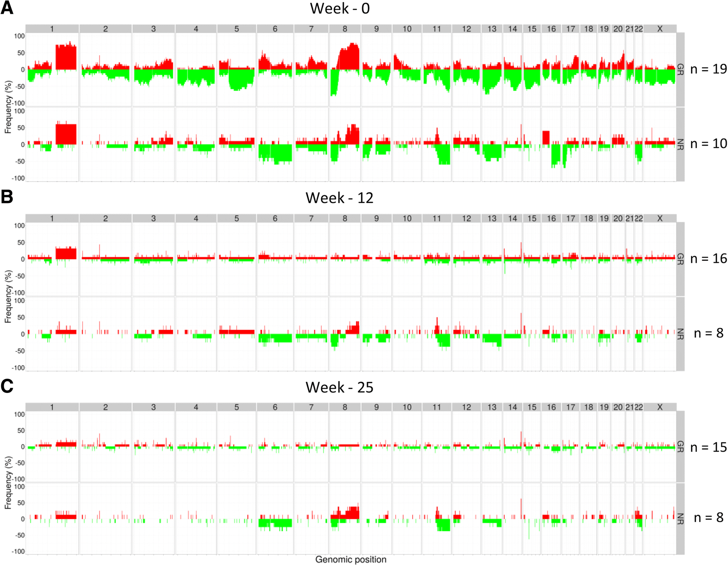Select the NR strip label in Week - 12
The height and width of the screenshot is (566, 728).
(x=680, y=334)
